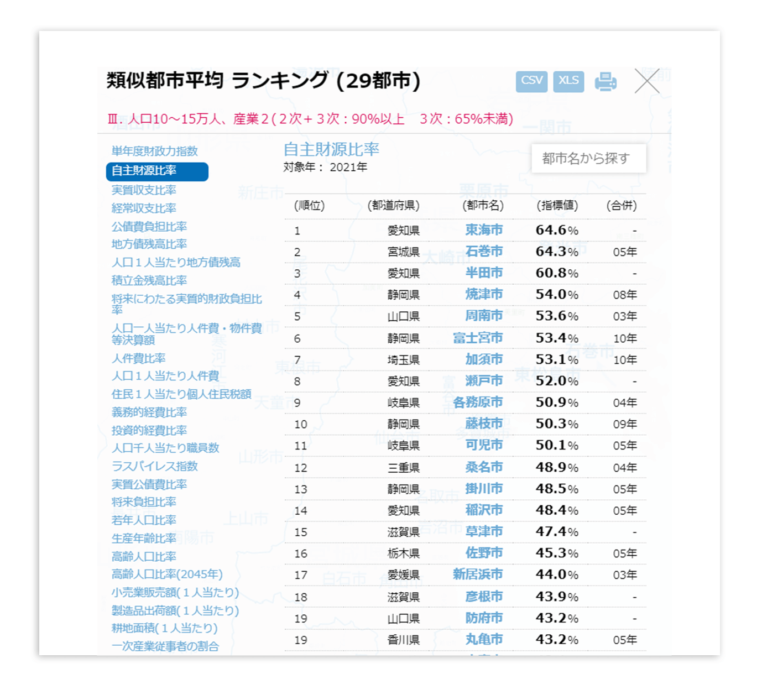Image resolution: width=762 pixels, height=700 pixels.
Task: Close the ranking dialog with X
Action: click(647, 81)
